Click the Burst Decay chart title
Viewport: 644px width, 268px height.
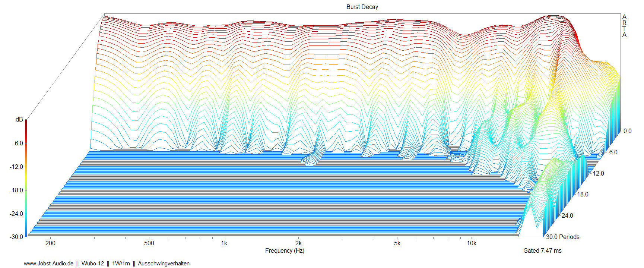pyautogui.click(x=362, y=7)
